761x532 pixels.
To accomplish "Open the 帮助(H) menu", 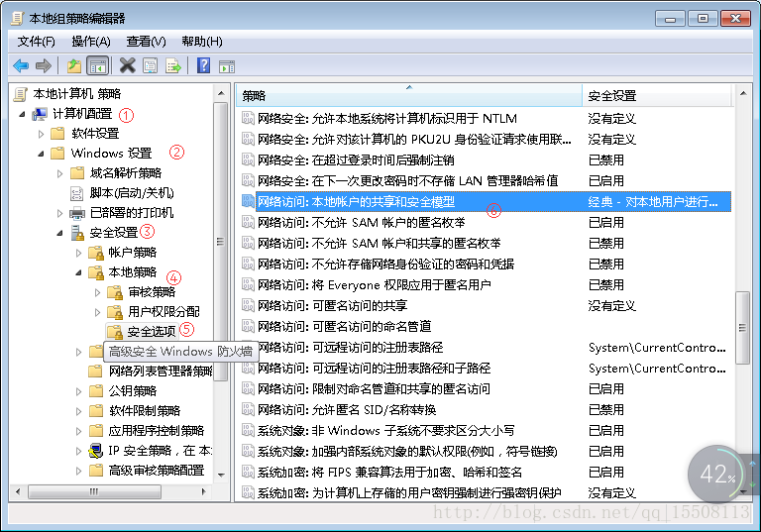I will 202,42.
